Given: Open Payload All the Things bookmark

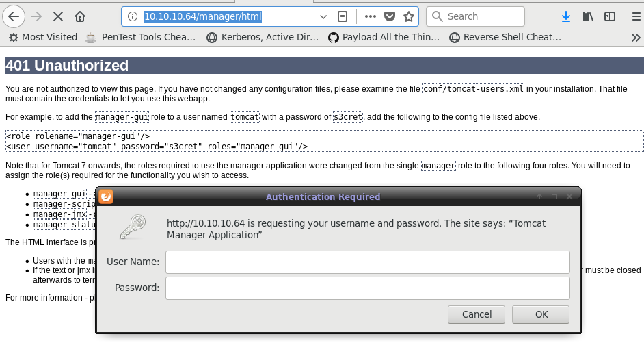Looking at the screenshot, I should 384,37.
